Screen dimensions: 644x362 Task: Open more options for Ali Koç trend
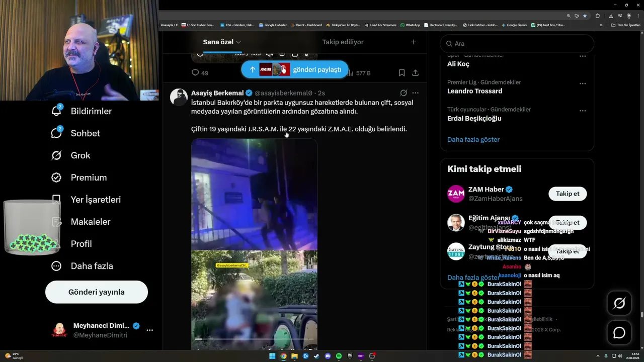tap(583, 56)
